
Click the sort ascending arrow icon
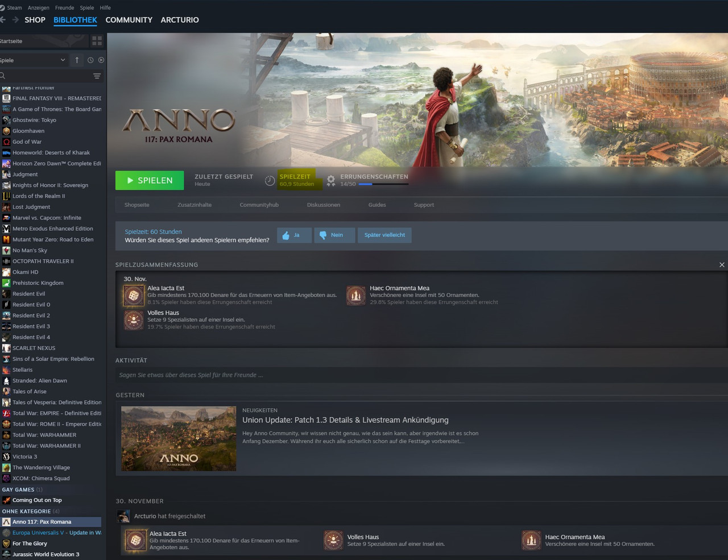[x=77, y=60]
